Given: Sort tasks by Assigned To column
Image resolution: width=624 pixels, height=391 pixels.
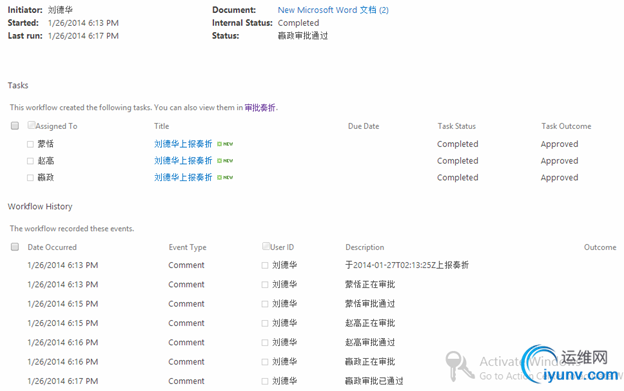Looking at the screenshot, I should click(x=56, y=126).
